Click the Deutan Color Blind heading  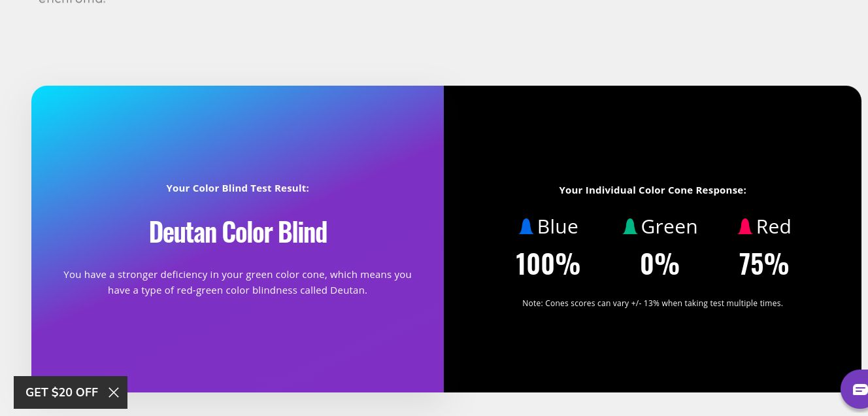click(238, 232)
